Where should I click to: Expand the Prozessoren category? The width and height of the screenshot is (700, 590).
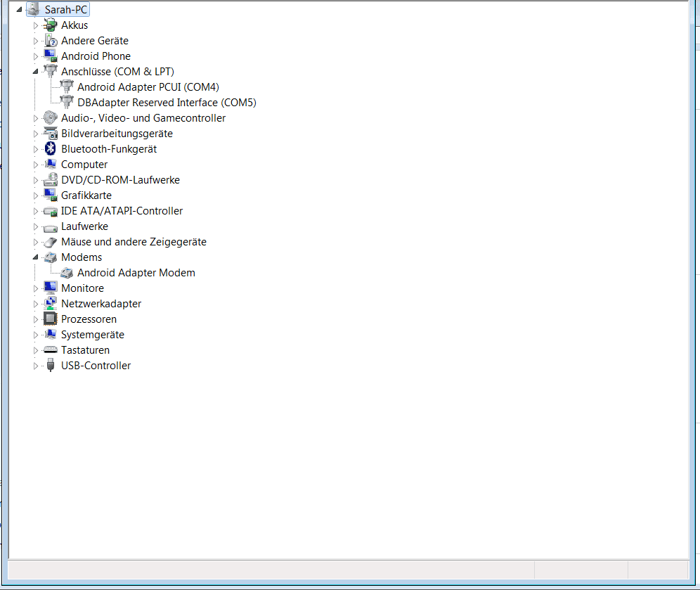coord(36,319)
